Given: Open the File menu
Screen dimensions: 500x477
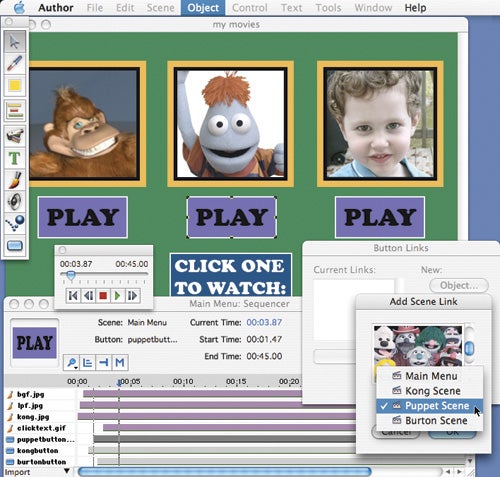Looking at the screenshot, I should coord(95,7).
